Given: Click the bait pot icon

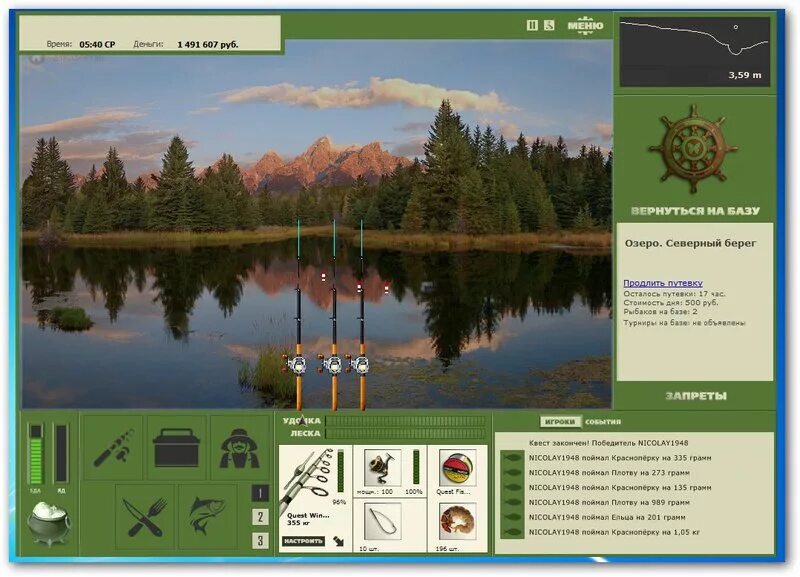Looking at the screenshot, I should pos(49,522).
